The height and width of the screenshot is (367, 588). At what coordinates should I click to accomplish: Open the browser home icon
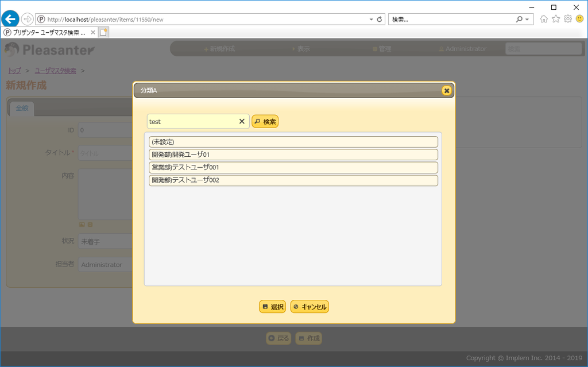point(544,19)
